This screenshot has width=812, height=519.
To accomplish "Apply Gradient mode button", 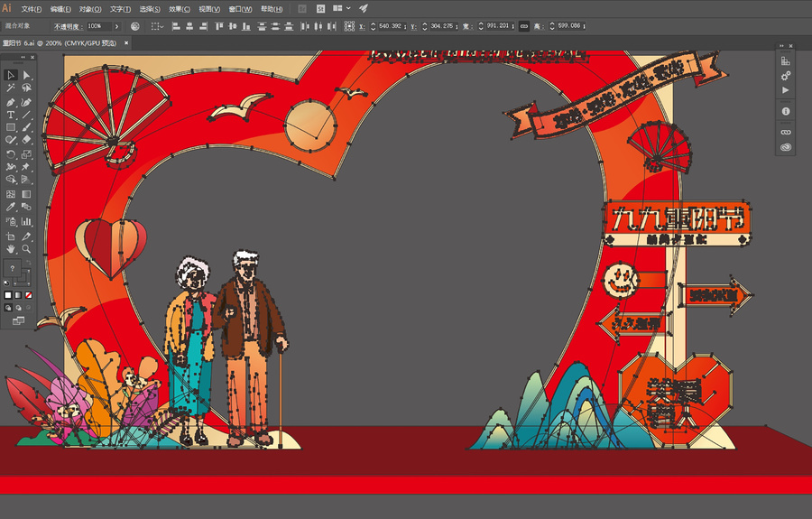I will (x=18, y=295).
